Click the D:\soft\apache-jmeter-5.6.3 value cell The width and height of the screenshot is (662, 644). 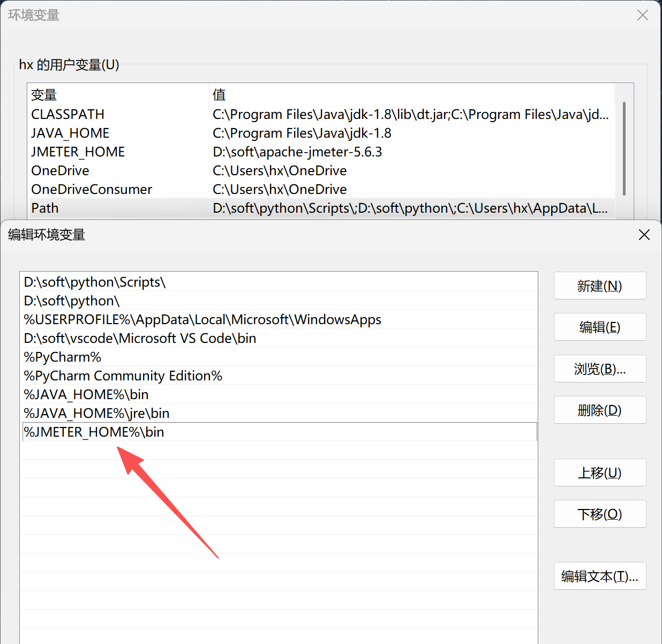click(x=297, y=152)
